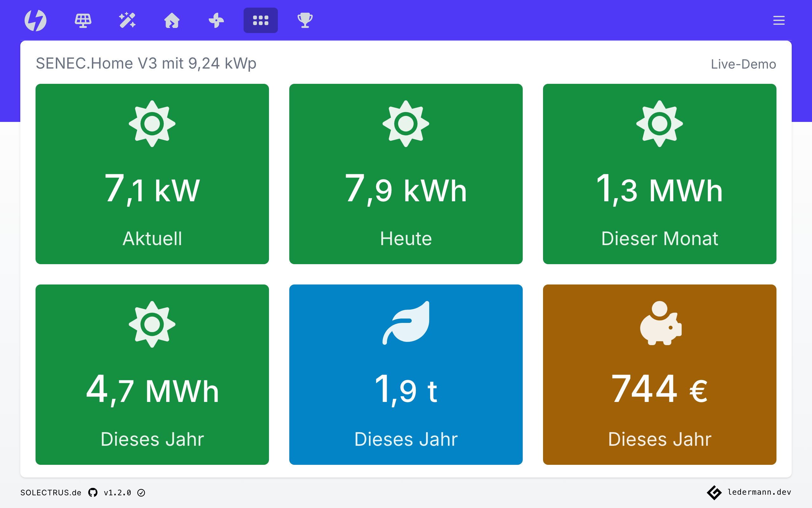The height and width of the screenshot is (508, 812).
Task: Click the v1.2.0 version link
Action: 117,492
